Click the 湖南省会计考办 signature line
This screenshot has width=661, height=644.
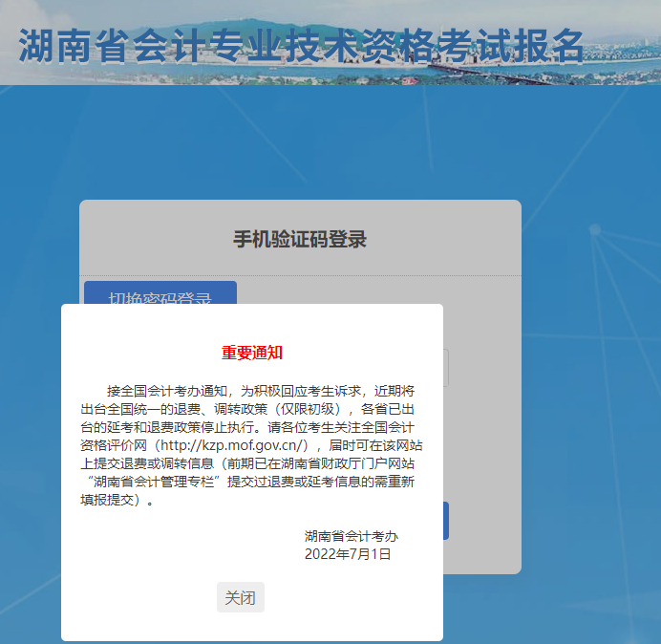pos(351,536)
